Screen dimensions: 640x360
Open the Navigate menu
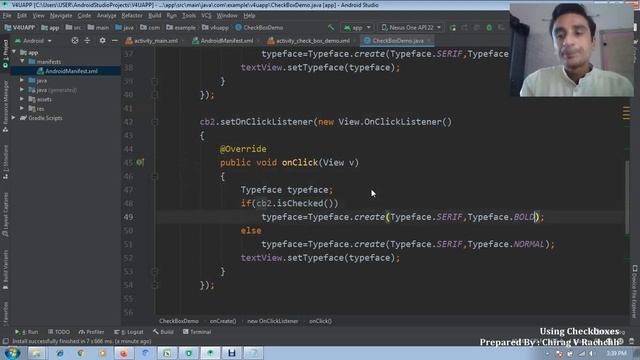[61, 16]
